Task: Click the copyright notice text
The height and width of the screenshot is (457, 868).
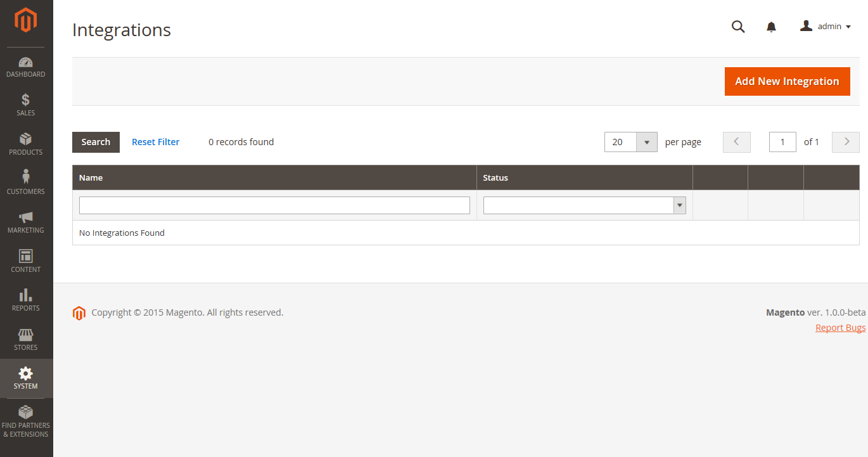Action: point(188,312)
